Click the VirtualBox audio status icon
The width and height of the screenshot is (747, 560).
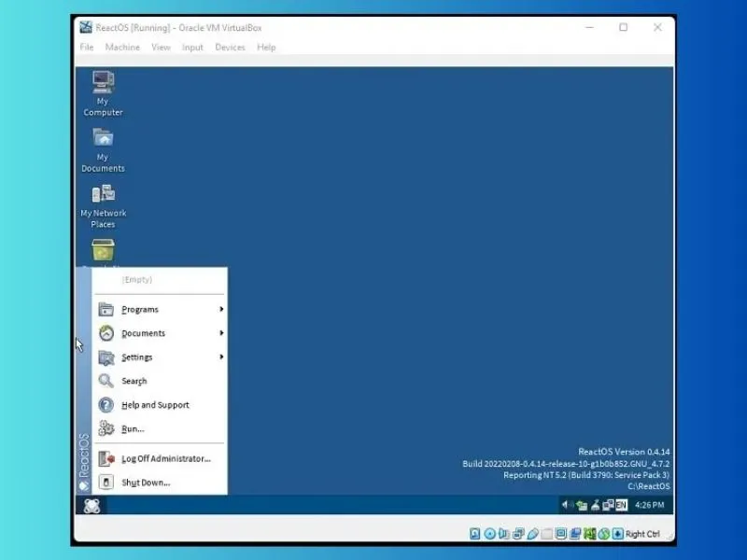(503, 533)
